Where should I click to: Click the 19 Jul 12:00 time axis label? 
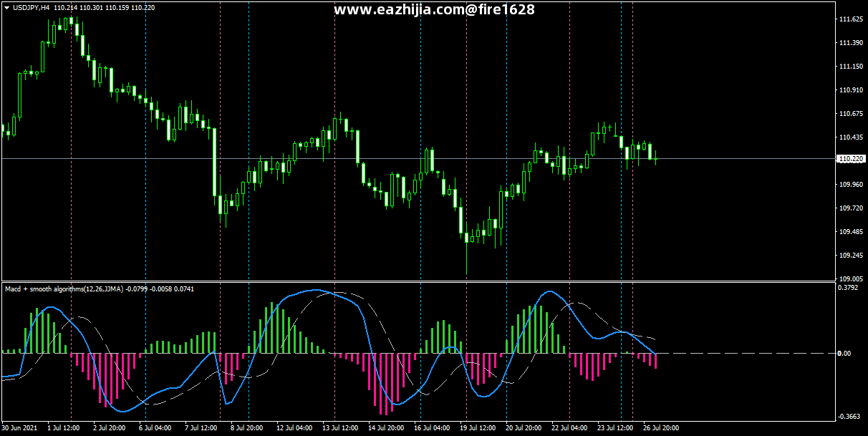pyautogui.click(x=478, y=428)
